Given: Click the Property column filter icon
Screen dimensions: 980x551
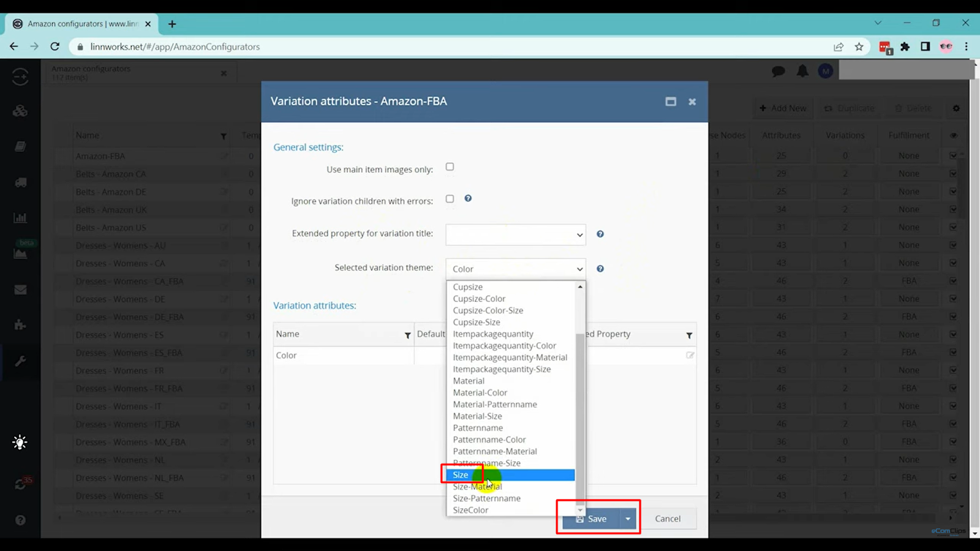Looking at the screenshot, I should pos(689,335).
